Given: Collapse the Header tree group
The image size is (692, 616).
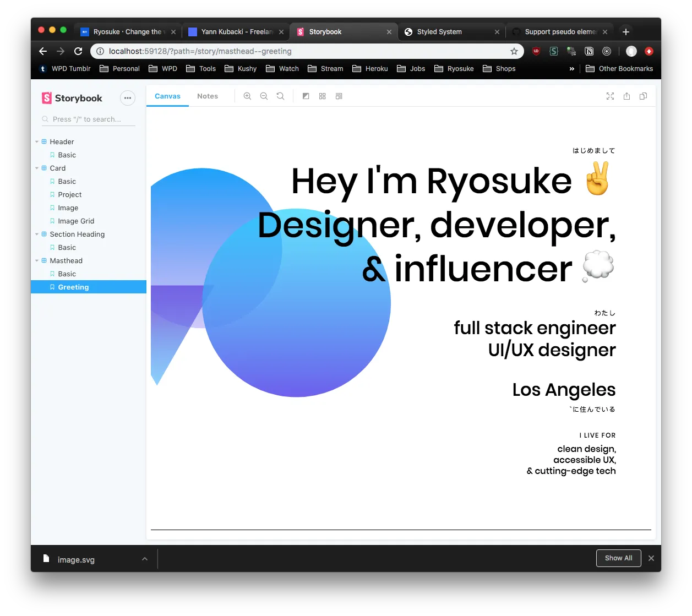Looking at the screenshot, I should 37,142.
